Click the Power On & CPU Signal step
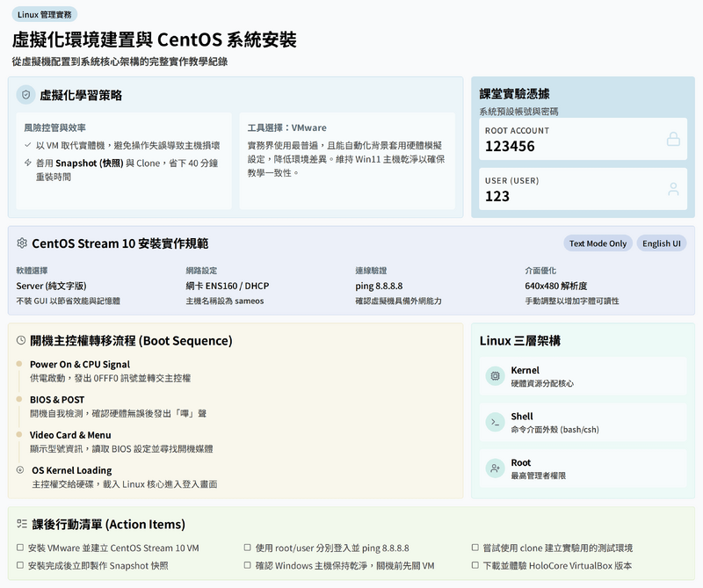 click(79, 364)
